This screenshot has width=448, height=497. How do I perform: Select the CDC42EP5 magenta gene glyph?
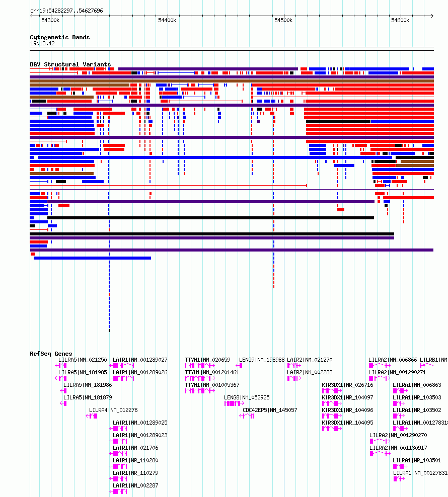(247, 416)
